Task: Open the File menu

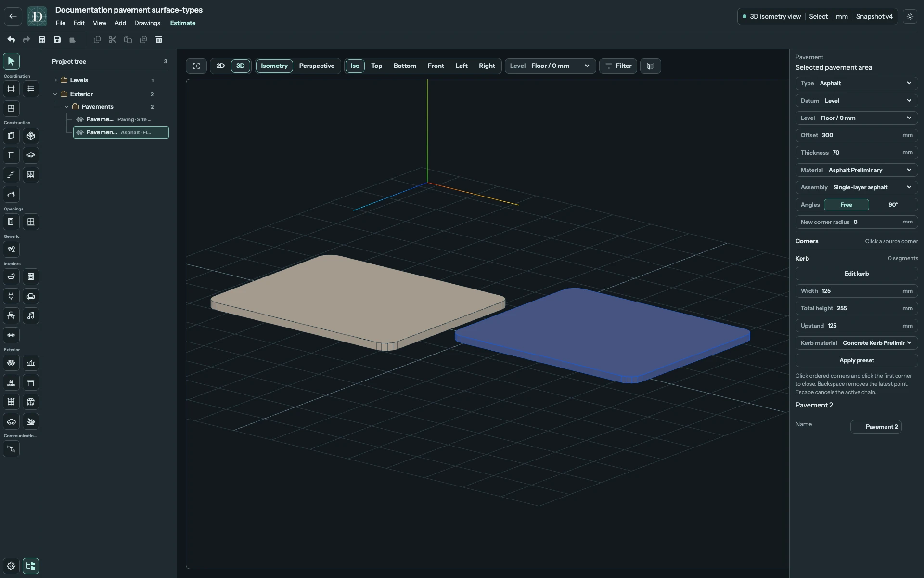Action: (61, 23)
